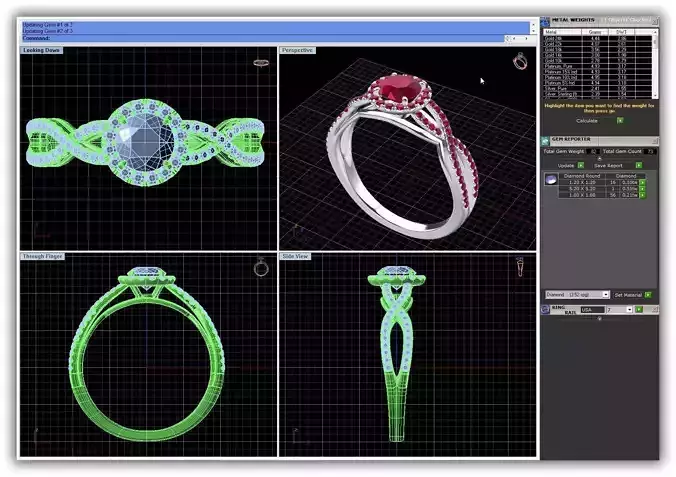
Task: Click the Grams column header
Action: (x=595, y=32)
